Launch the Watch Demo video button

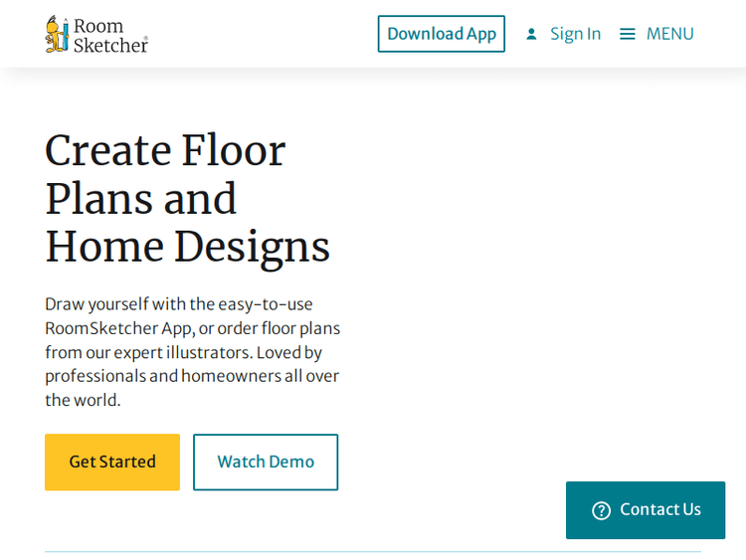point(266,462)
